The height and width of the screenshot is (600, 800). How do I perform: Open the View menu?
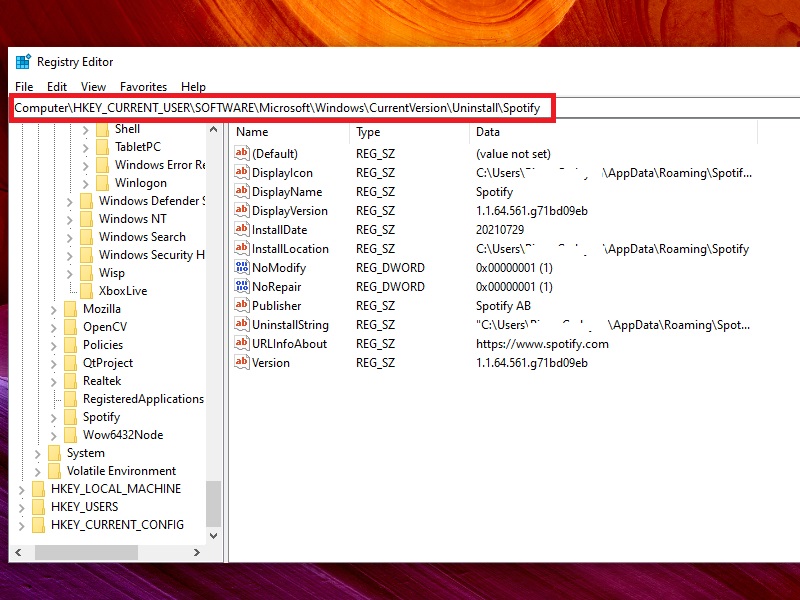click(x=93, y=87)
